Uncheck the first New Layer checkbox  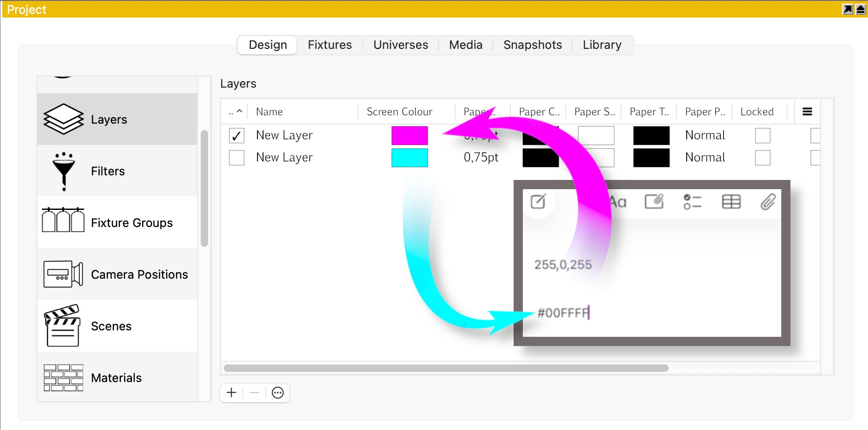(x=237, y=136)
